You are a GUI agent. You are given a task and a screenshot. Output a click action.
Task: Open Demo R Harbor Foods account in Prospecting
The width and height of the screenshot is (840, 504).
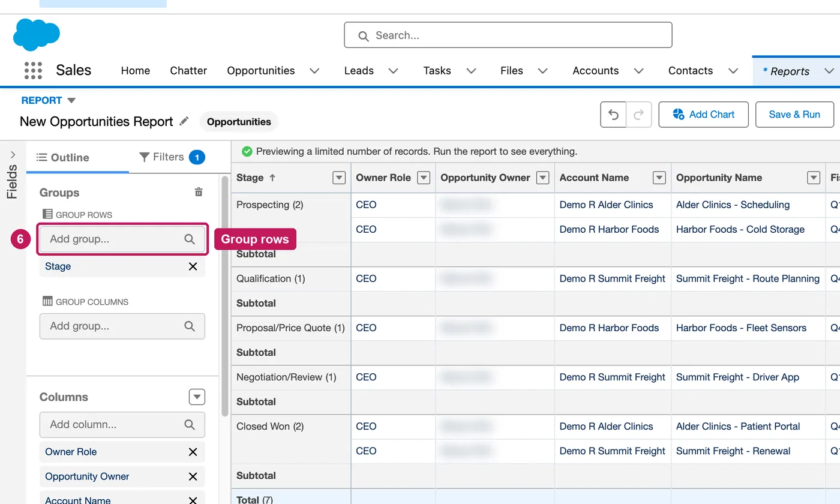pos(609,229)
